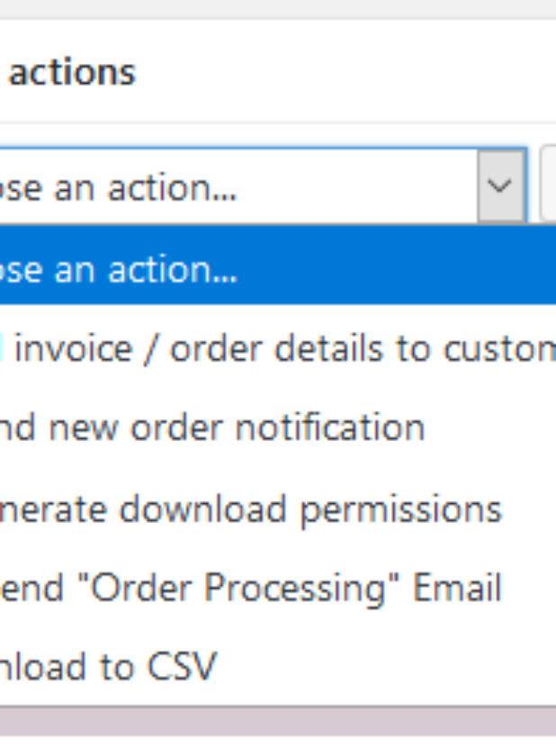
Task: Click the text inside the action select field
Action: pos(117,187)
